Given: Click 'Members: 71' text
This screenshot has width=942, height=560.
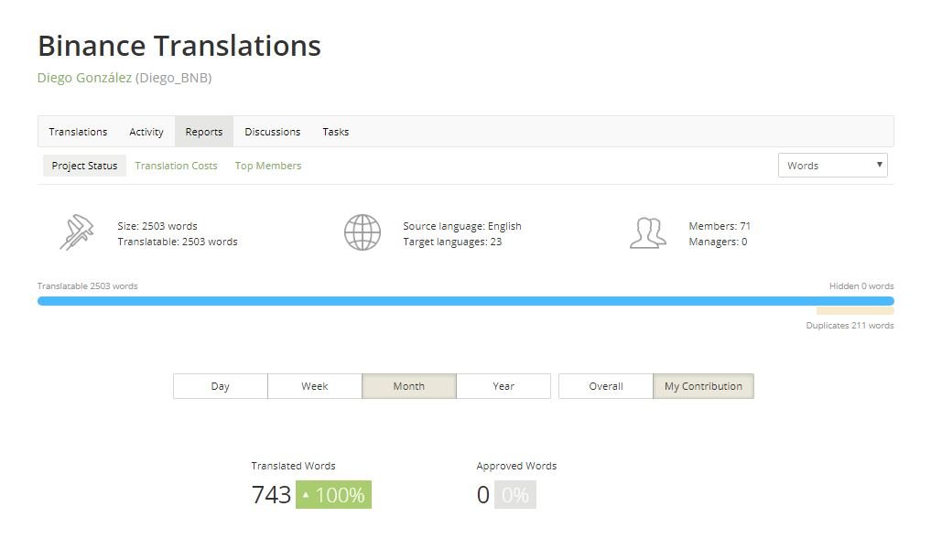Looking at the screenshot, I should pyautogui.click(x=720, y=226).
